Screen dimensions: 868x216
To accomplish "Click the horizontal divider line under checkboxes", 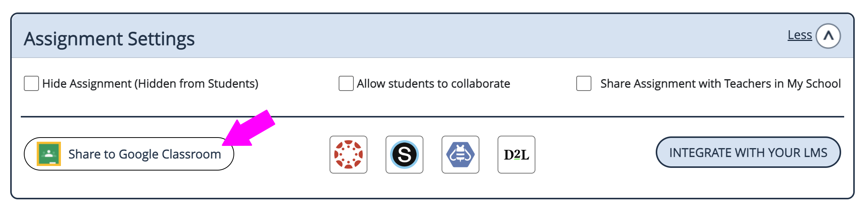I will tap(432, 117).
